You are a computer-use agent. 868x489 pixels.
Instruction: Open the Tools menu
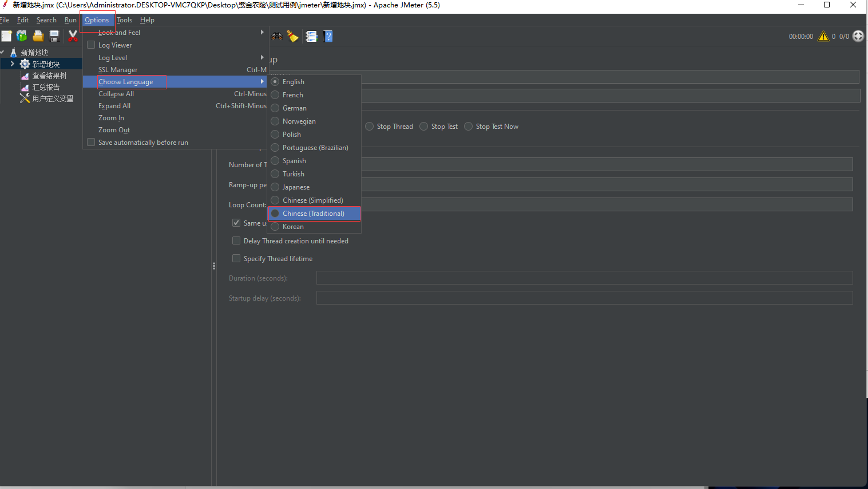[124, 20]
